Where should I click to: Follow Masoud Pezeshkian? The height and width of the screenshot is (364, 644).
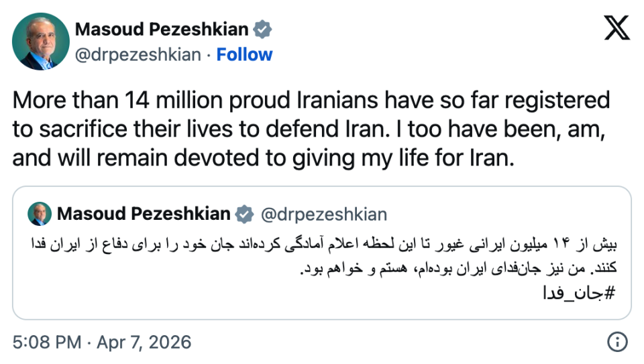pyautogui.click(x=244, y=54)
